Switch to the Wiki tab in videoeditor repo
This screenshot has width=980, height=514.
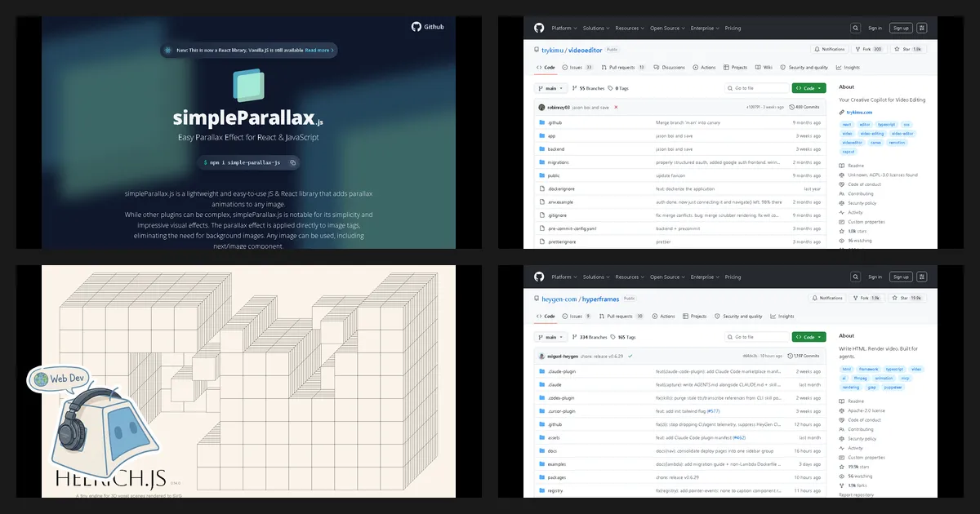(764, 68)
